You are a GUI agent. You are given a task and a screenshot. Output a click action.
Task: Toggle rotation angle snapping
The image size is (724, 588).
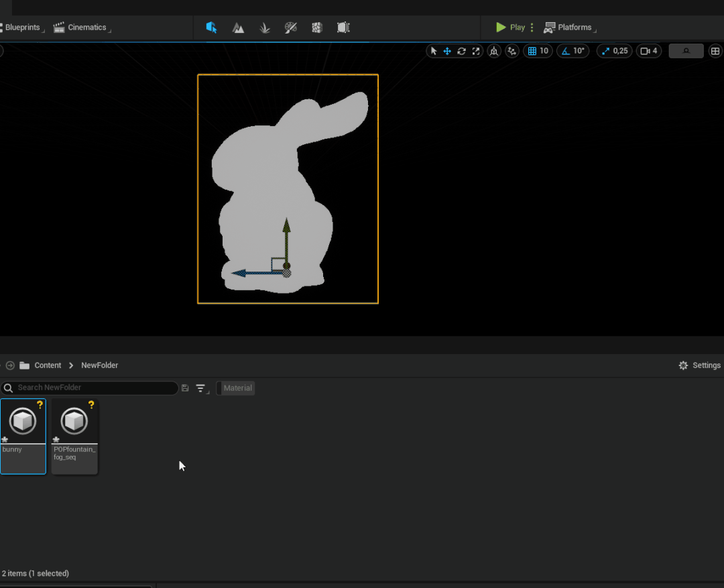565,51
